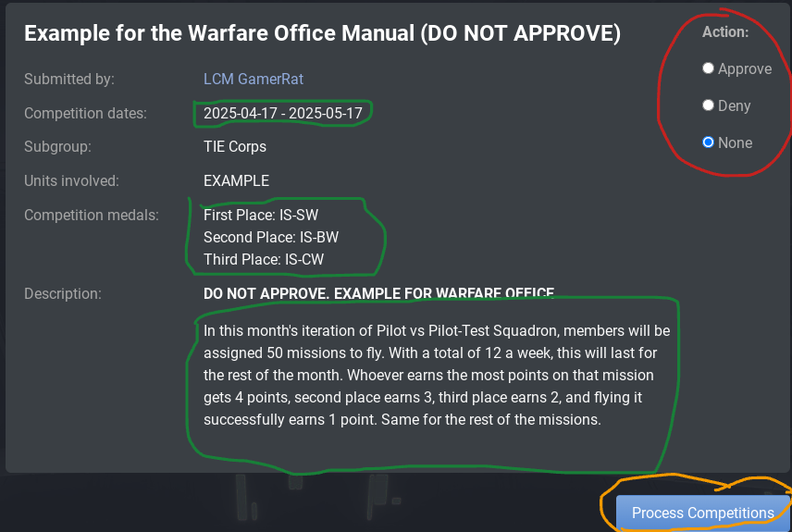Click the Competition medals: label

pos(92,215)
